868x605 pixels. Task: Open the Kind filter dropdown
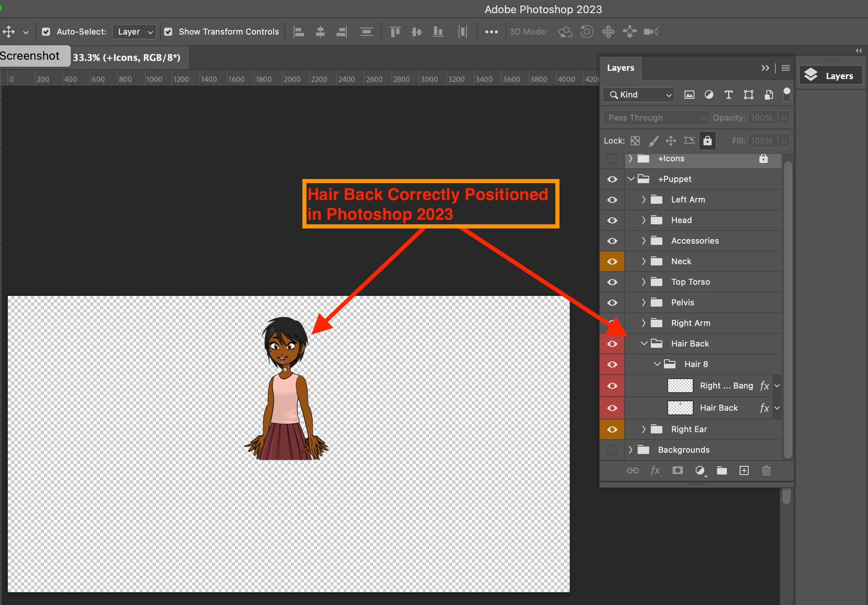(638, 95)
